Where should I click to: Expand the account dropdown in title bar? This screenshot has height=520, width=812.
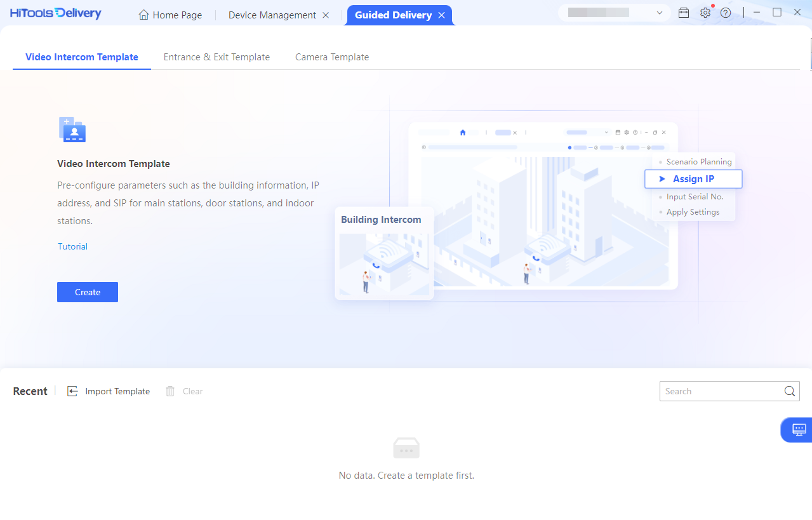pos(659,13)
